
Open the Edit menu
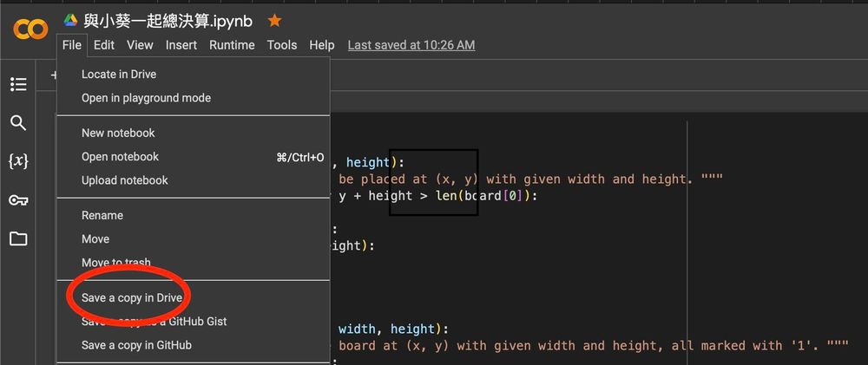pos(104,45)
